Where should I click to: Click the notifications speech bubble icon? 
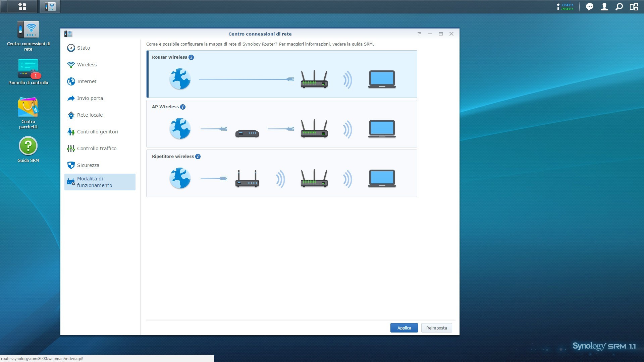[x=589, y=7]
